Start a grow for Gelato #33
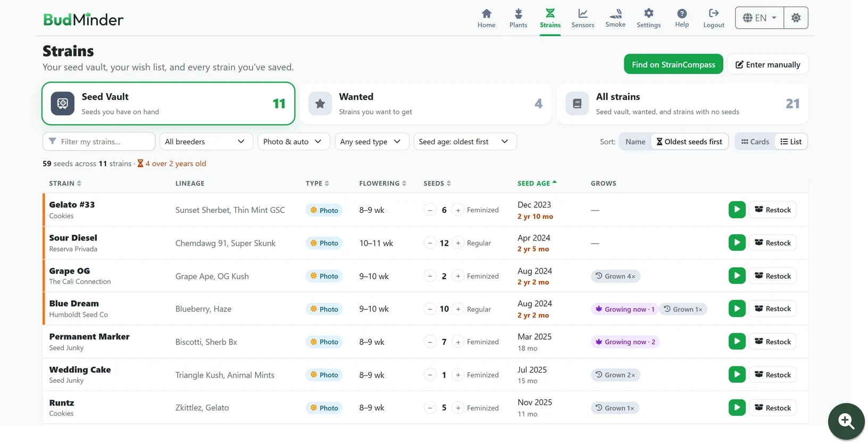Screen dimensions: 868x444 pyautogui.click(x=737, y=210)
